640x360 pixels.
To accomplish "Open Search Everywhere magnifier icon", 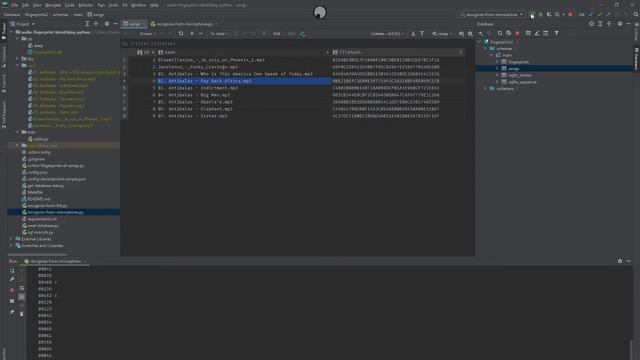I will coord(636,14).
